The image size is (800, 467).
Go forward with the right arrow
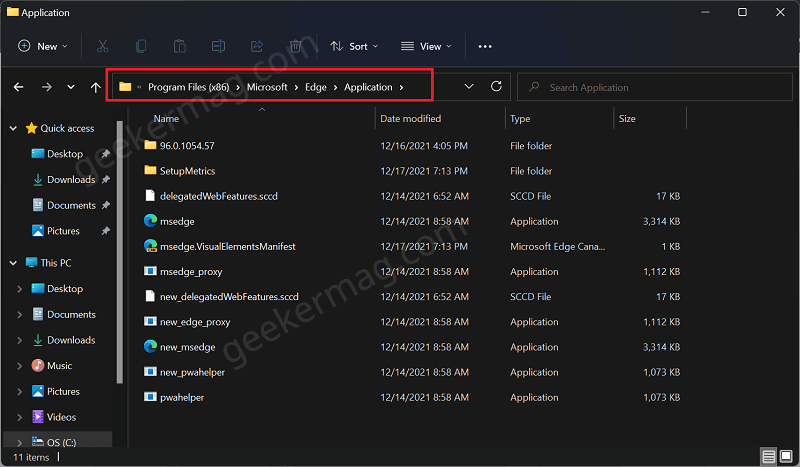(x=46, y=87)
